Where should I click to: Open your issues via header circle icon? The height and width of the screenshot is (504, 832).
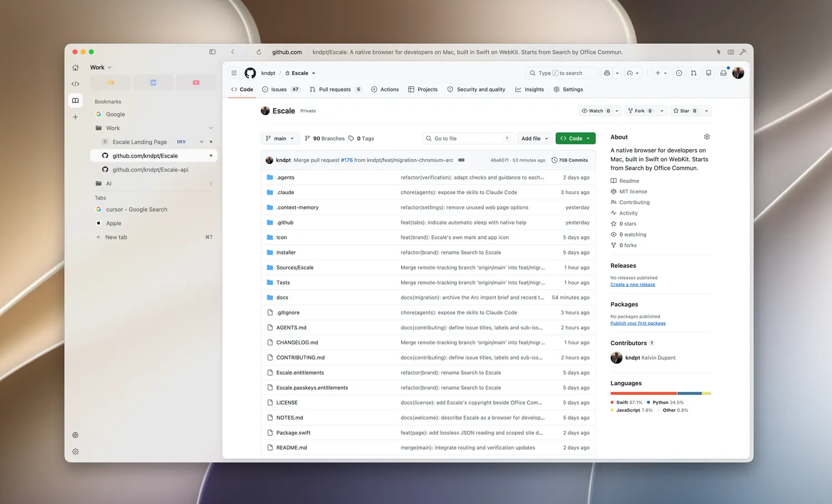tap(679, 73)
